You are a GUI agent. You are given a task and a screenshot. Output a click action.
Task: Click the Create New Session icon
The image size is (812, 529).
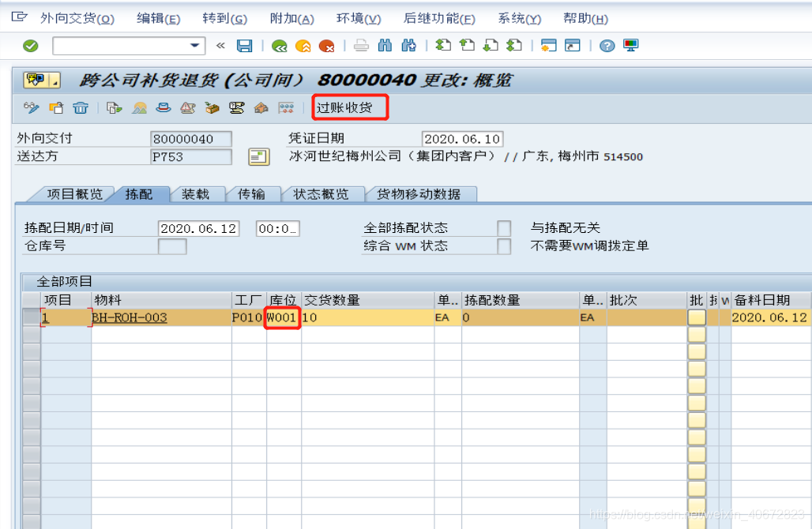[548, 46]
